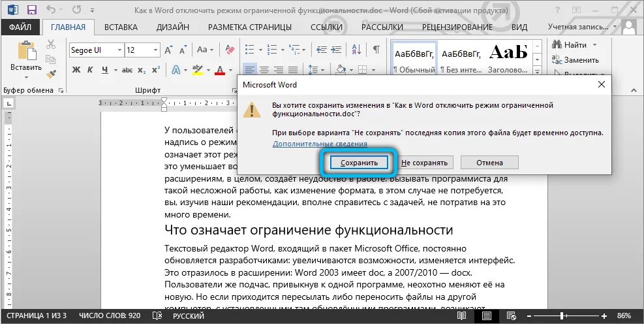Screen dimensions: 644x324
Task: Click the Superscript x² icon
Action: 156,70
